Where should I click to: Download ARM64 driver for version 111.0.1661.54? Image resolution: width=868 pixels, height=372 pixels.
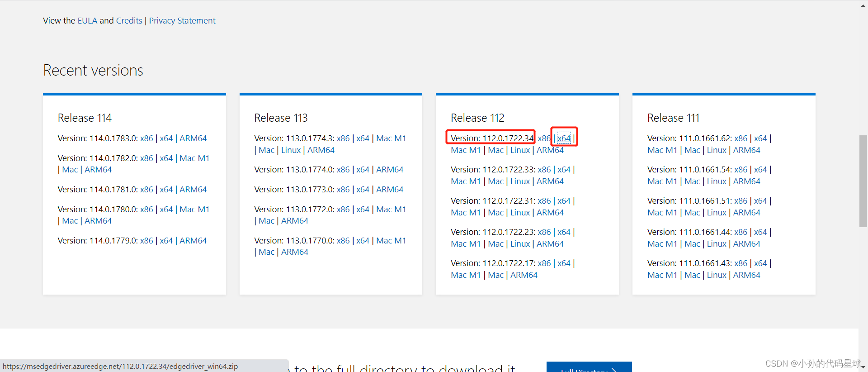tap(747, 181)
